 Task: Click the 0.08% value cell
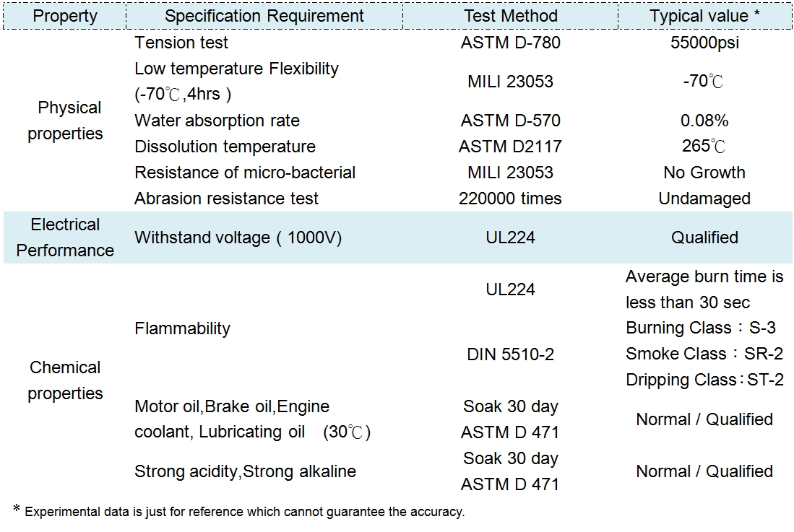(704, 121)
